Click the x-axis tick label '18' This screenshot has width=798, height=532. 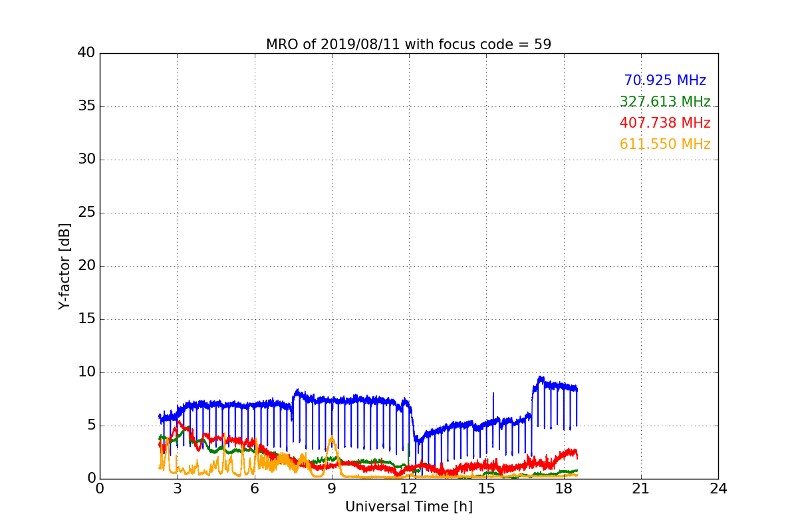(x=564, y=489)
